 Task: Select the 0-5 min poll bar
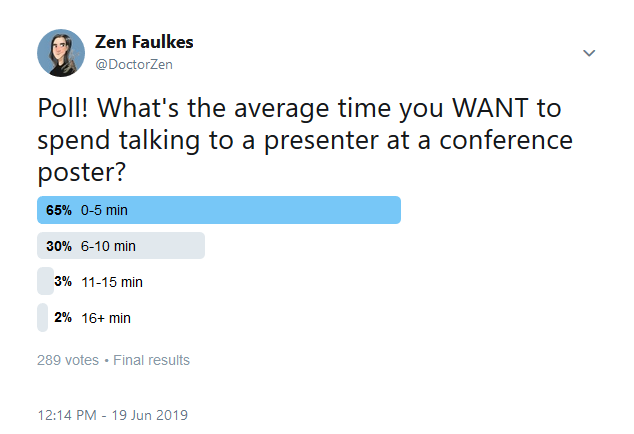click(x=219, y=210)
